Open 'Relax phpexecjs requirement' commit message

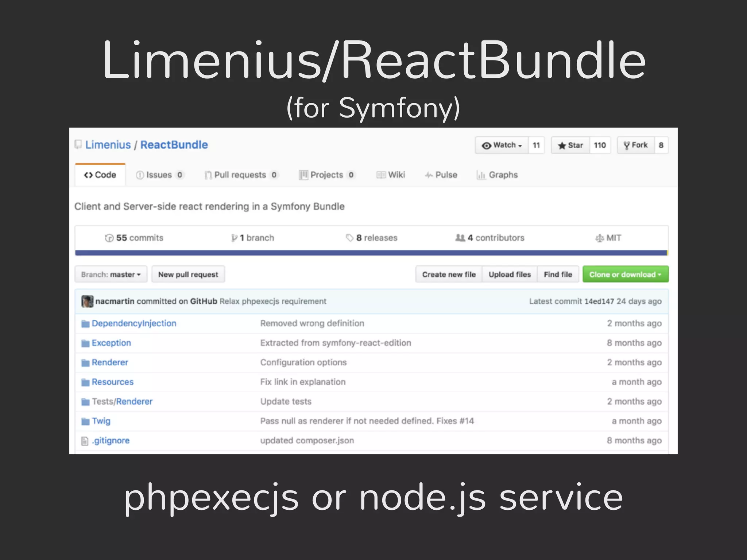[x=273, y=301]
